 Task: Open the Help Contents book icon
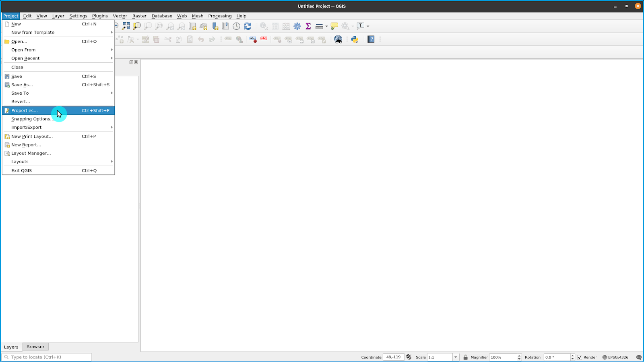371,39
